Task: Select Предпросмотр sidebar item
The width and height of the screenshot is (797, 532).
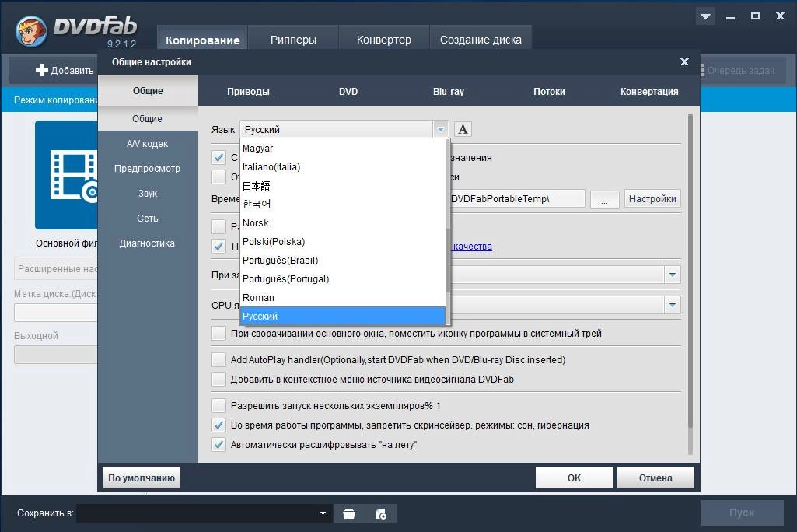Action: pyautogui.click(x=148, y=168)
